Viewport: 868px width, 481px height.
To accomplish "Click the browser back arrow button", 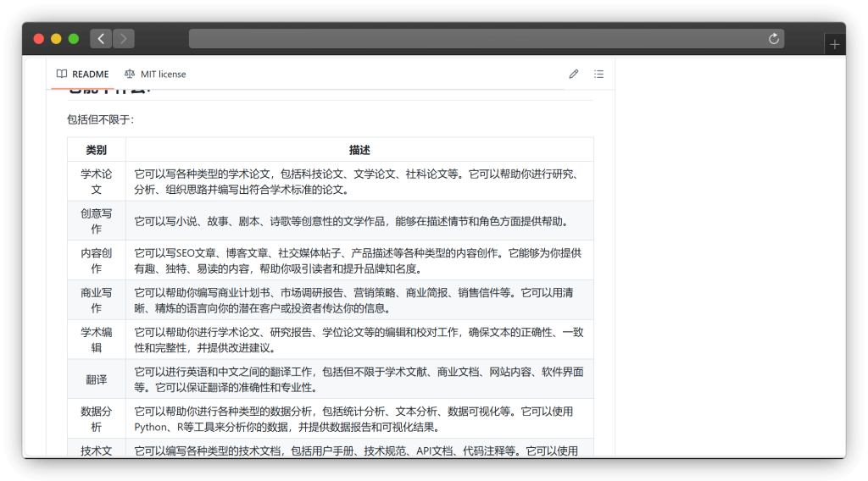I will point(101,39).
